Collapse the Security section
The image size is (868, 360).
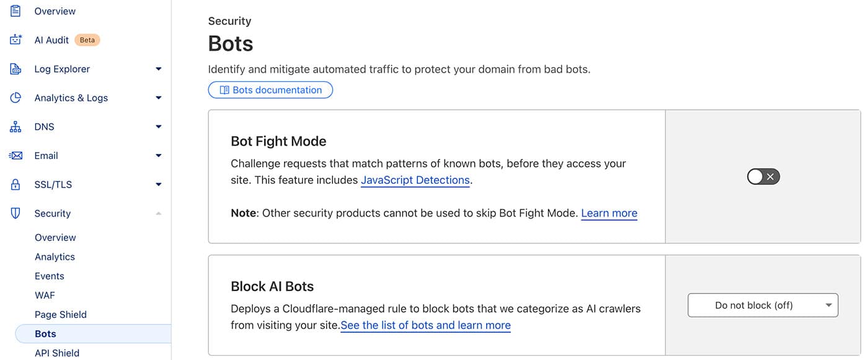(158, 213)
